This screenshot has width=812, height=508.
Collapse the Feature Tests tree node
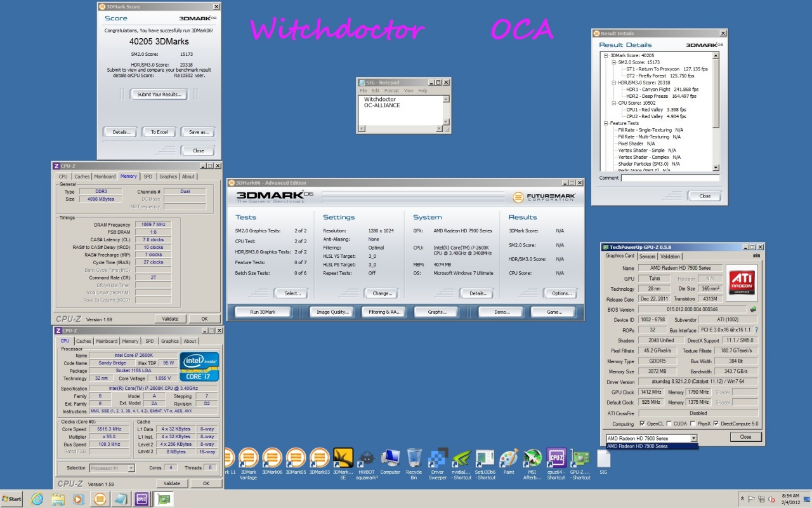click(x=606, y=123)
